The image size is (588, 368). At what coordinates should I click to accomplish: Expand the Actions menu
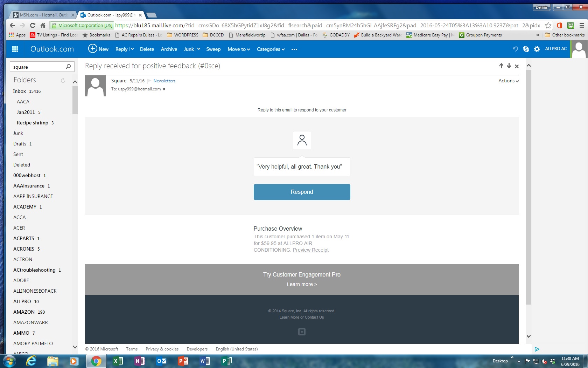point(508,81)
